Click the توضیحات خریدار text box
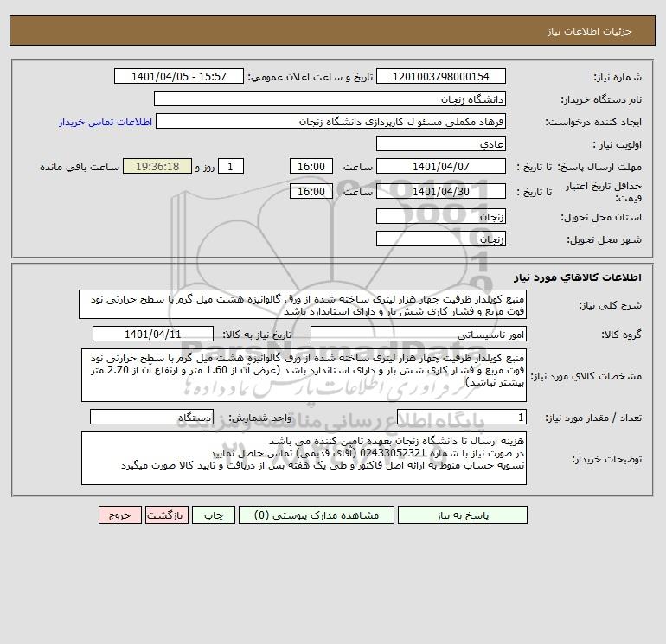Screen dimensions: 666x644 304,458
